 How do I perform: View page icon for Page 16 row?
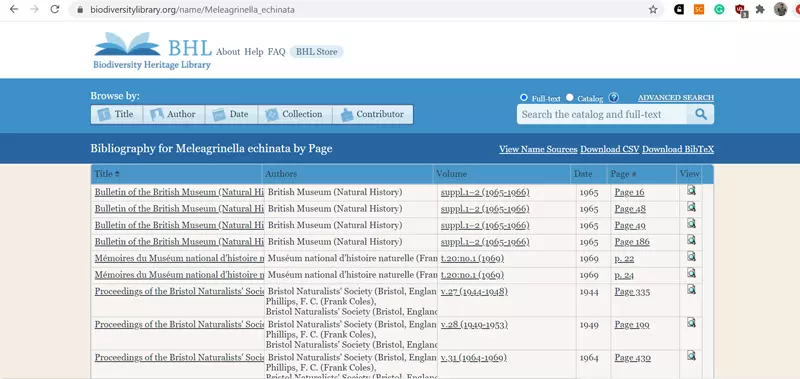tap(691, 191)
